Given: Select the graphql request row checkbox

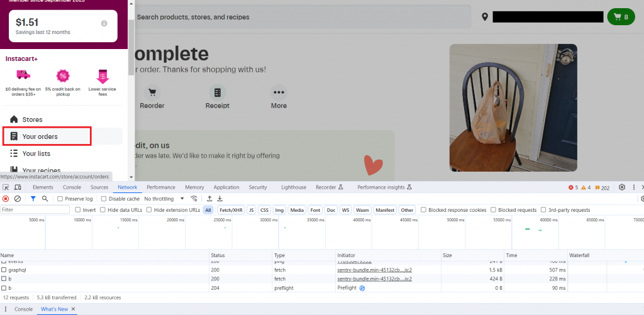Looking at the screenshot, I should (x=4, y=270).
